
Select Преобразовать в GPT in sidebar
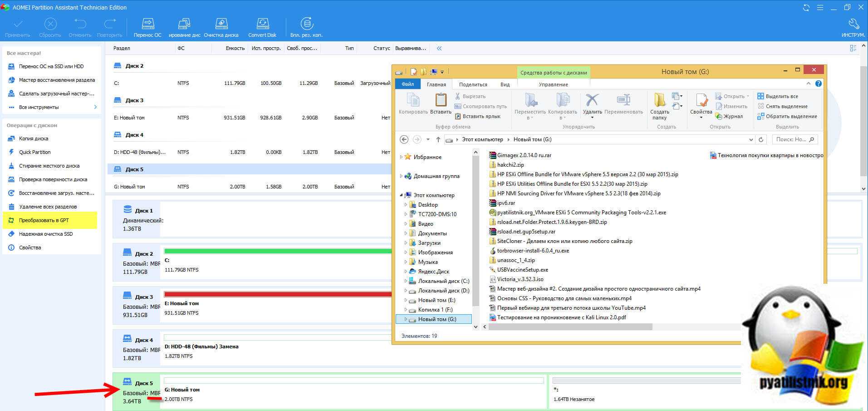(x=44, y=220)
